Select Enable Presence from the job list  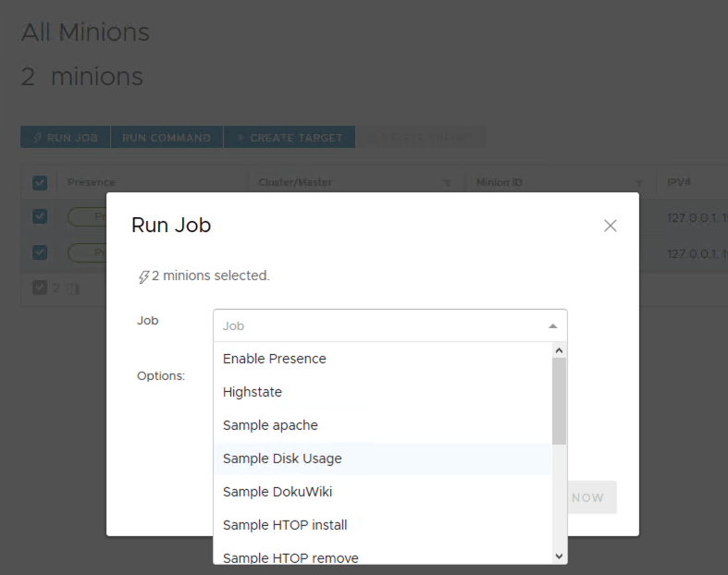pos(275,359)
